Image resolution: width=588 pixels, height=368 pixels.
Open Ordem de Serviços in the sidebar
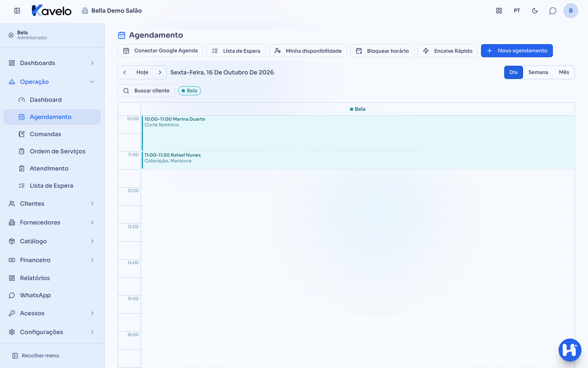click(x=52, y=151)
